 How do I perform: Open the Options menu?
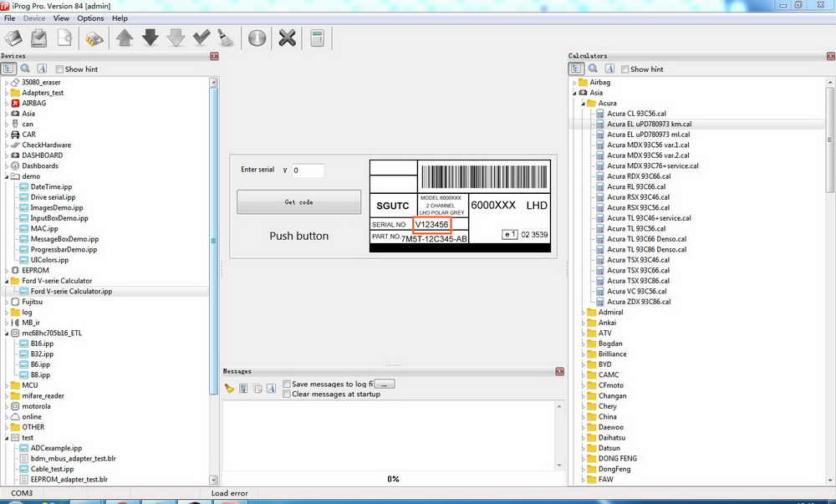click(90, 18)
